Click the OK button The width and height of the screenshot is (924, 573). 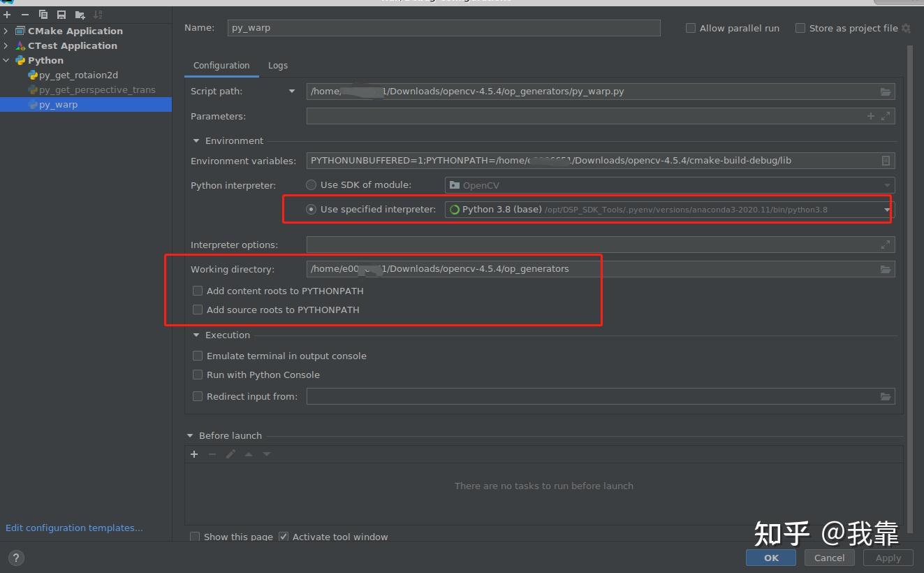pos(771,558)
